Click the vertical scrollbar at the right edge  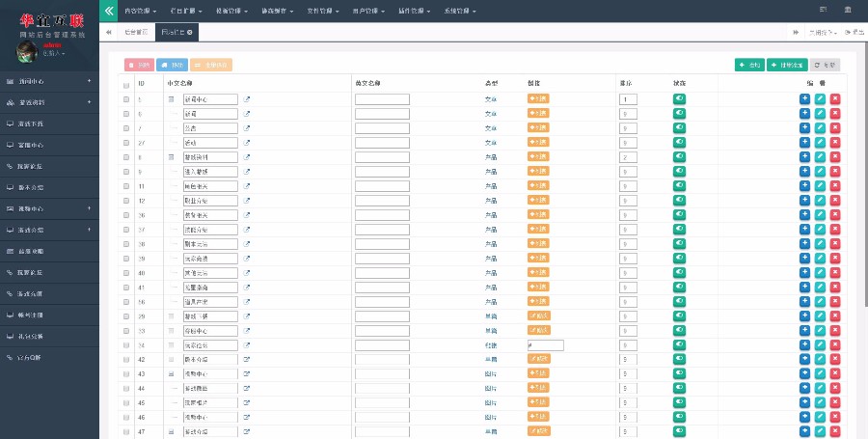click(x=865, y=178)
